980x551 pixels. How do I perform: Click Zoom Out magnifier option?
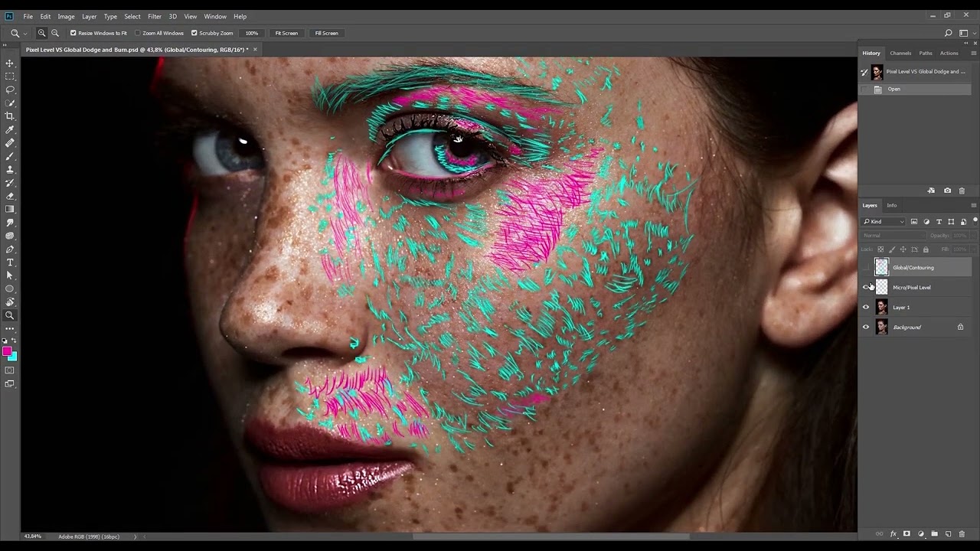pos(54,33)
